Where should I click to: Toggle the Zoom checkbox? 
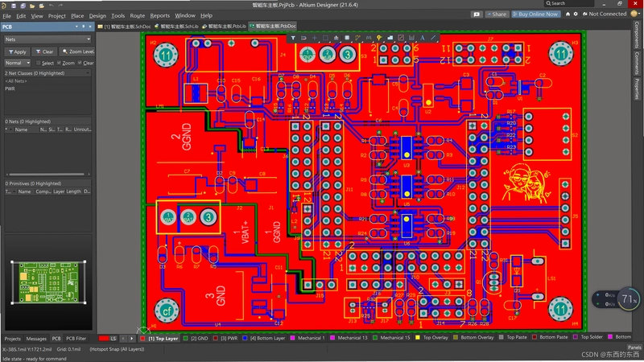tap(59, 63)
